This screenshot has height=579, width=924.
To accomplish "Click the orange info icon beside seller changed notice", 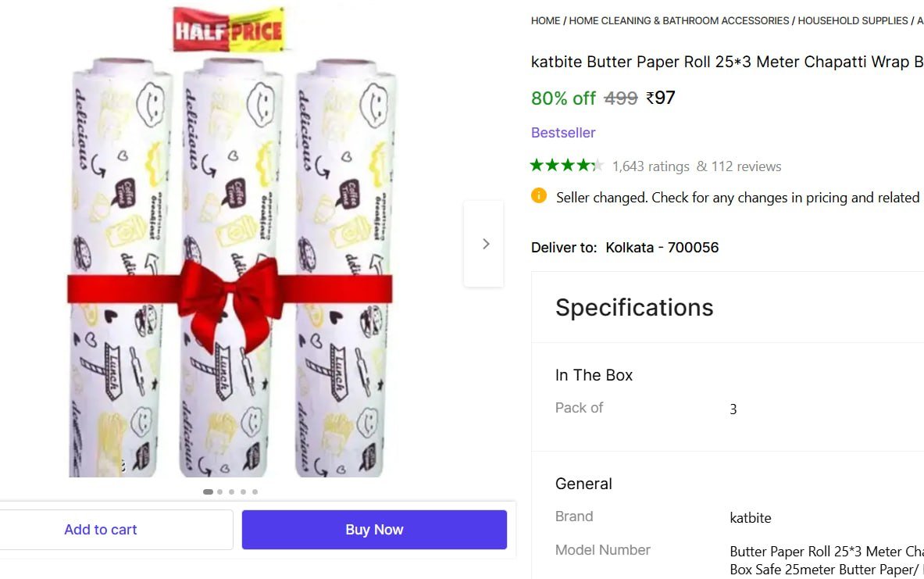I will (x=539, y=197).
